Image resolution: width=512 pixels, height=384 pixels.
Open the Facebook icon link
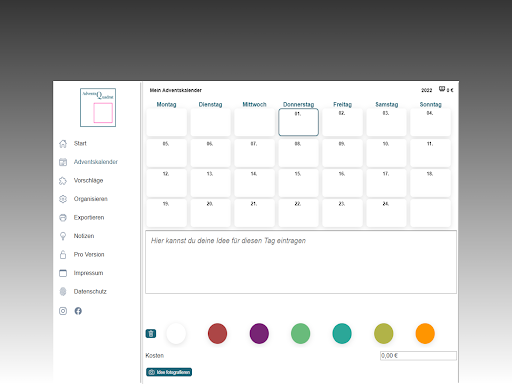click(x=78, y=311)
